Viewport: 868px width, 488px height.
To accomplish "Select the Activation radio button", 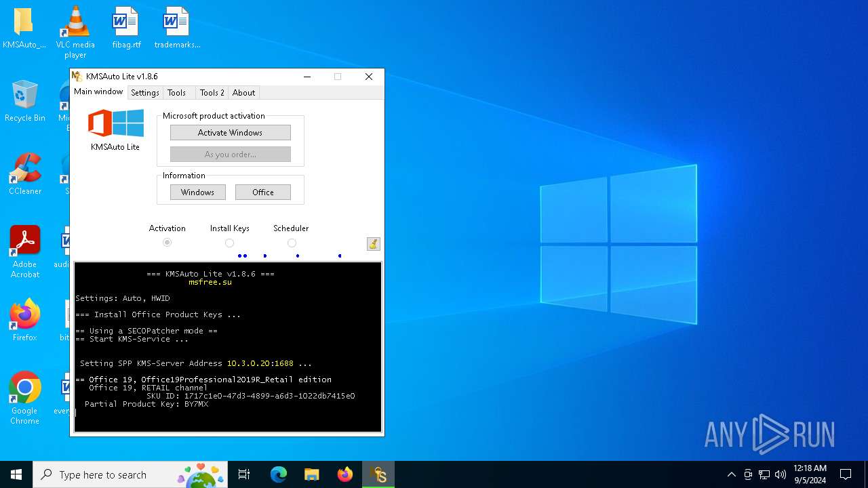I will (167, 243).
